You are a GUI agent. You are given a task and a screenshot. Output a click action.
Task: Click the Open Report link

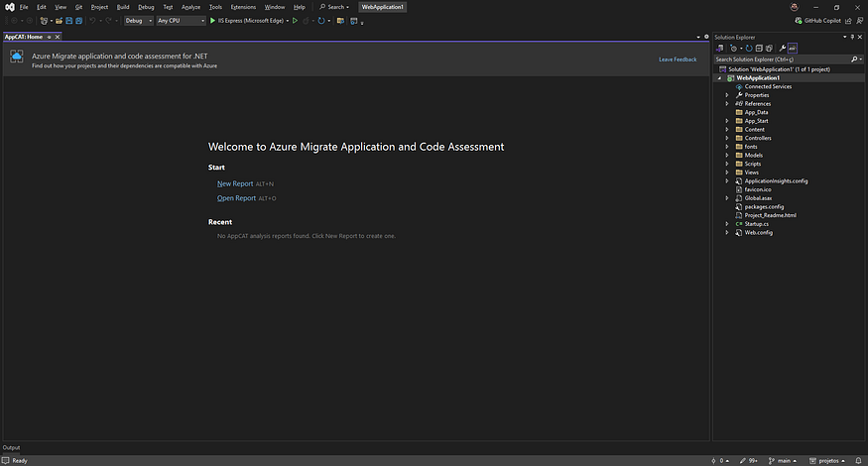(236, 198)
